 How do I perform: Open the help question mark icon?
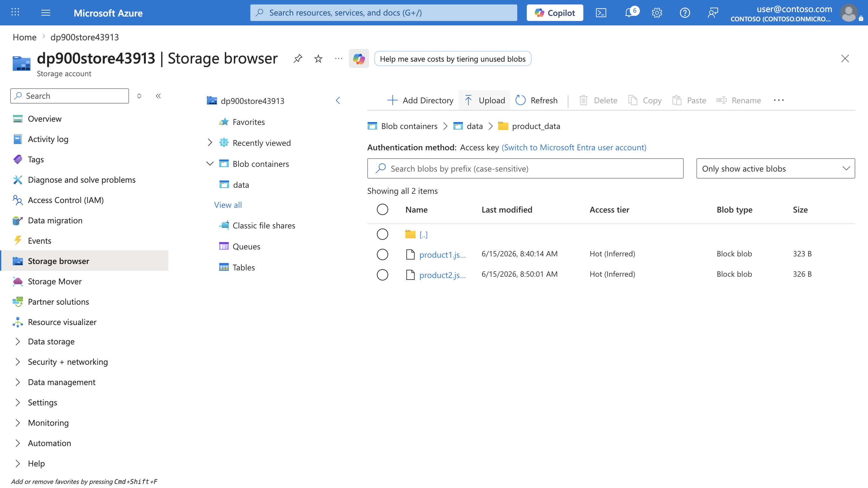[685, 12]
